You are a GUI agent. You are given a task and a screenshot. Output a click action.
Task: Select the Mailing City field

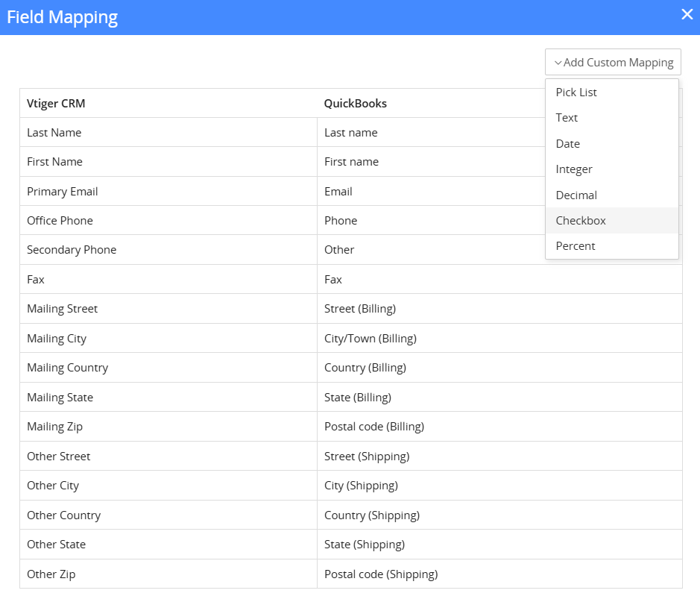(x=168, y=339)
